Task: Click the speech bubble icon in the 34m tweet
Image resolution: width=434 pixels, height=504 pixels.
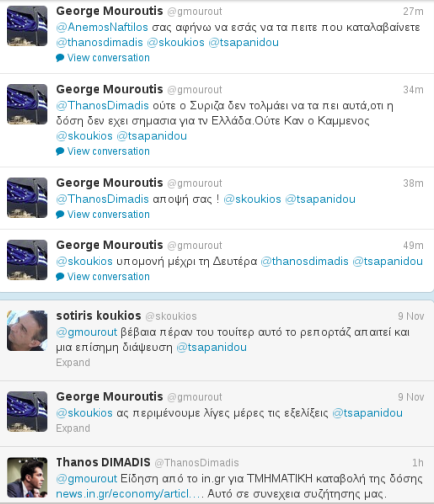Action: tap(60, 152)
